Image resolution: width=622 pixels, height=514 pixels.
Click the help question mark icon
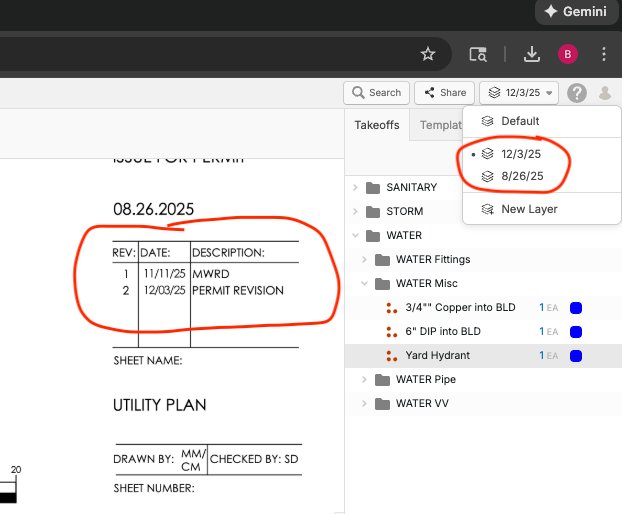click(577, 93)
